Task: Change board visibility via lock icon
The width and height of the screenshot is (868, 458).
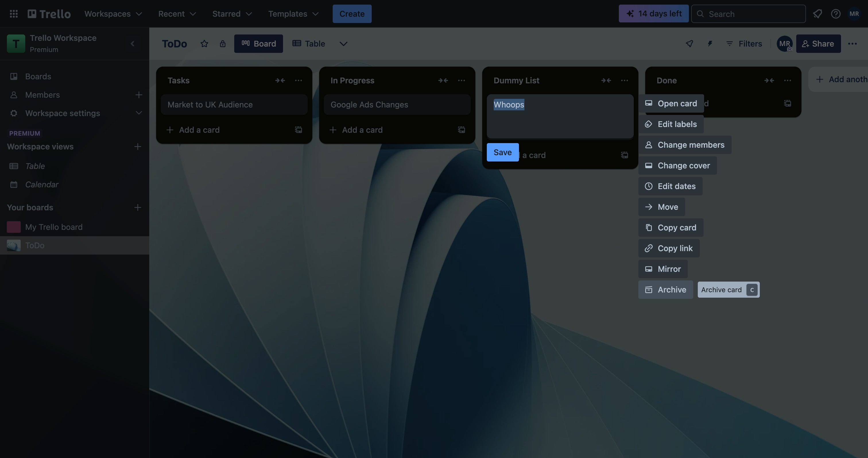Action: point(223,43)
